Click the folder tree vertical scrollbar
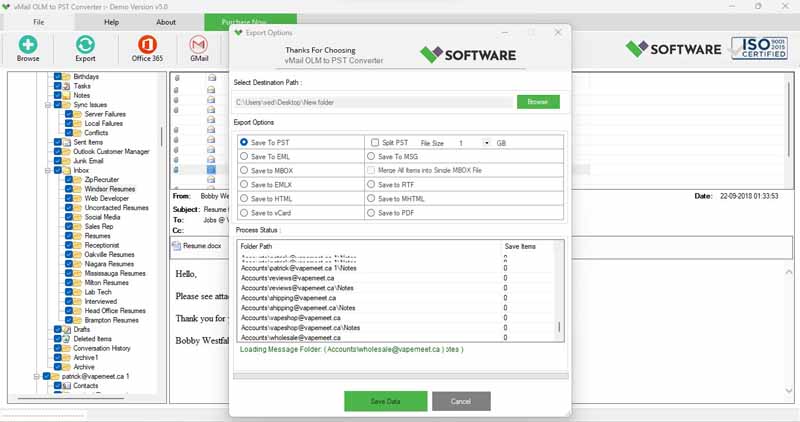This screenshot has width=800, height=422. [x=162, y=136]
